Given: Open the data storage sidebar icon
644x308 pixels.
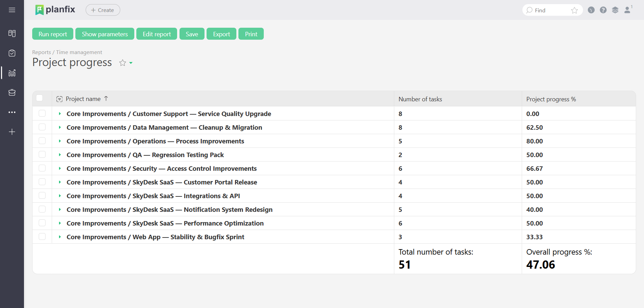Looking at the screenshot, I should point(12,92).
